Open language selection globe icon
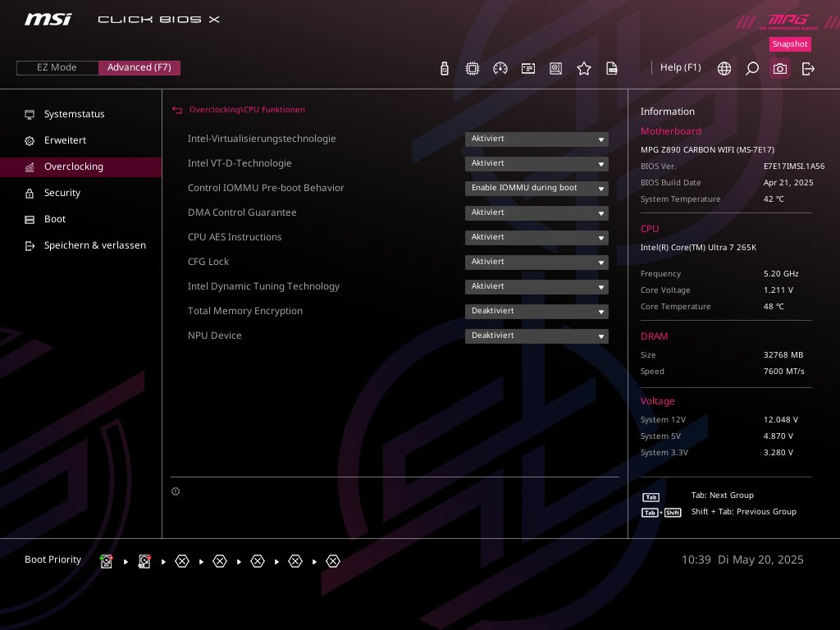 [x=724, y=69]
